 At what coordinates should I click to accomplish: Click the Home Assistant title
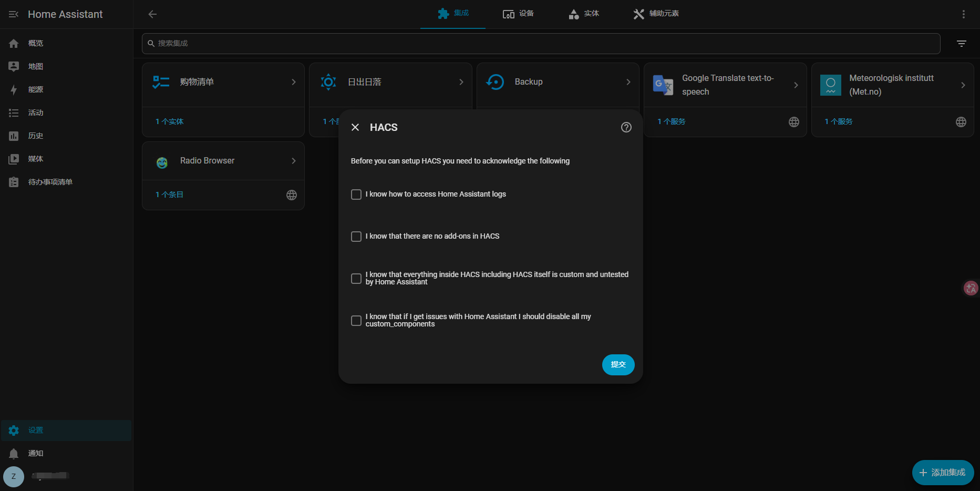[x=65, y=14]
